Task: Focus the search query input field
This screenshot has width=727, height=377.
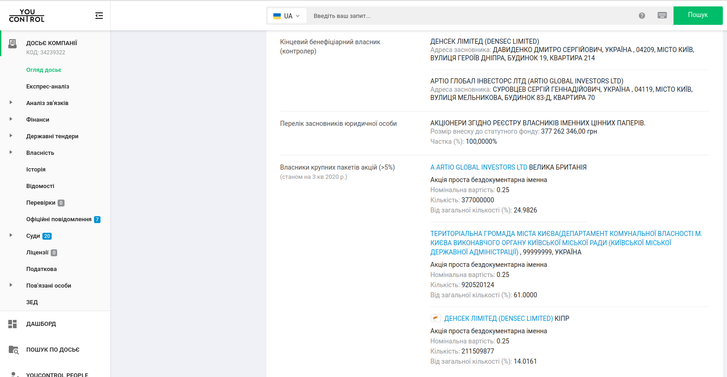Action: pos(471,16)
